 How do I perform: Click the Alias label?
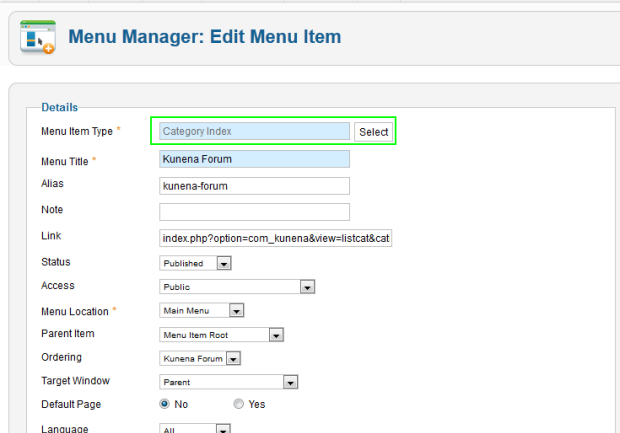(x=52, y=183)
